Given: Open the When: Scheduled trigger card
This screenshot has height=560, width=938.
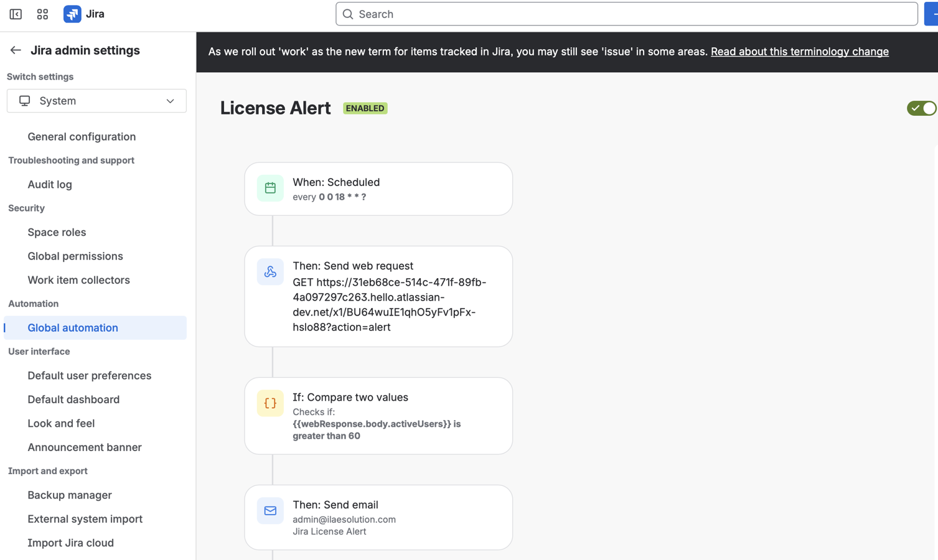Looking at the screenshot, I should 398,189.
